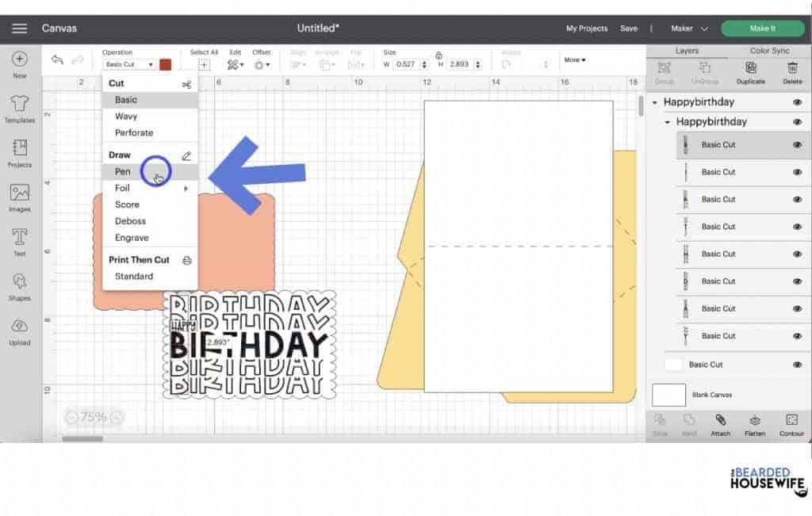Open My Projects
This screenshot has width=812, height=516.
[586, 28]
